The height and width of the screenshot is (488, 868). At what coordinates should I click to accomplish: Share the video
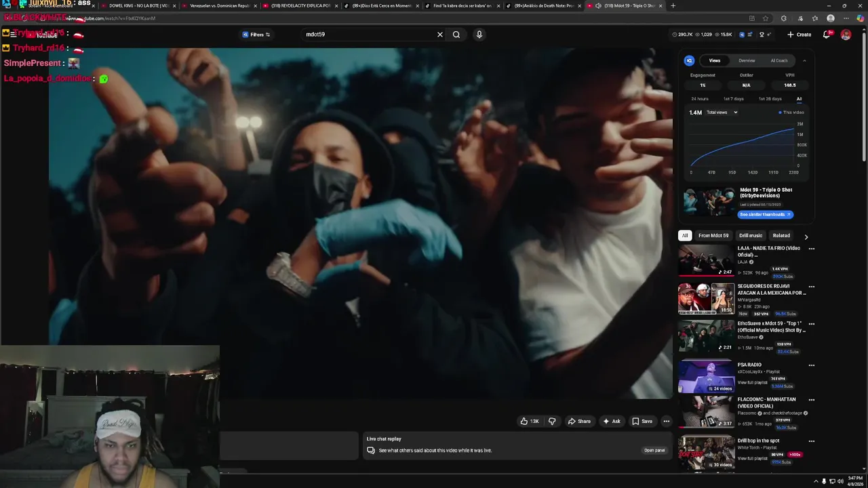click(x=579, y=422)
